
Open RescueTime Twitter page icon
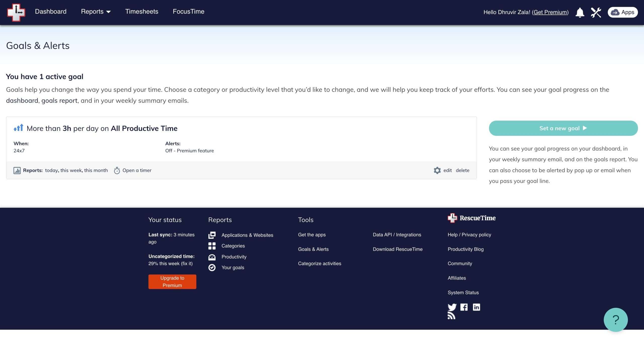pyautogui.click(x=452, y=307)
